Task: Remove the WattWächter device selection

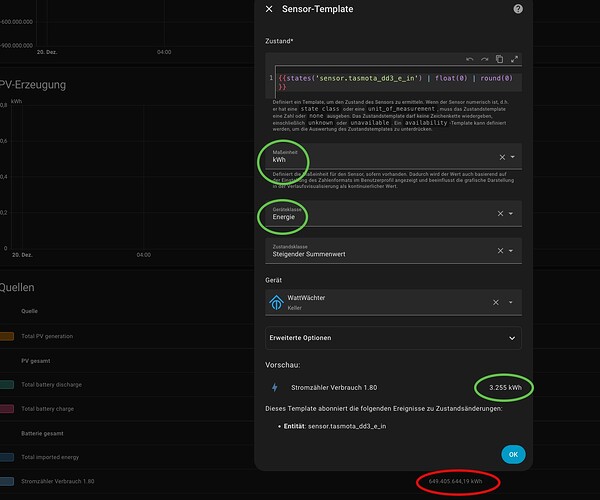Action: tap(496, 302)
